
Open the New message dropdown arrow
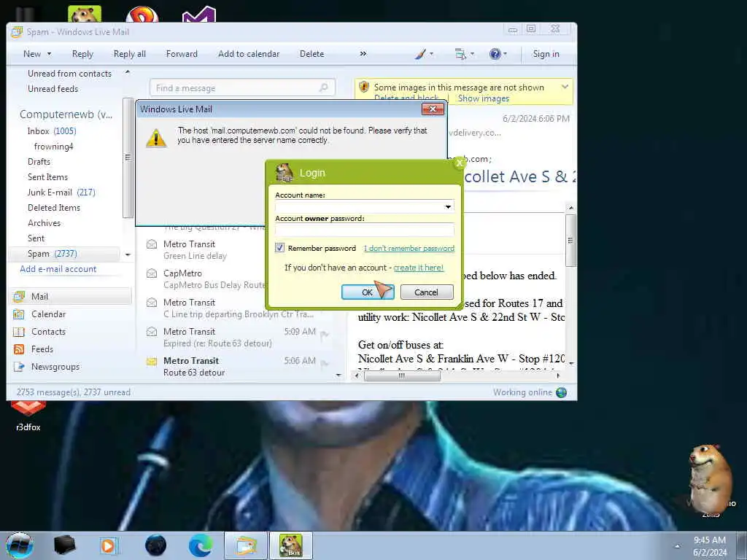click(49, 54)
